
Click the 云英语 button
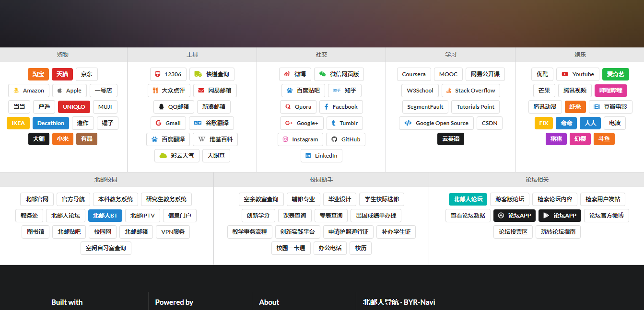451,139
